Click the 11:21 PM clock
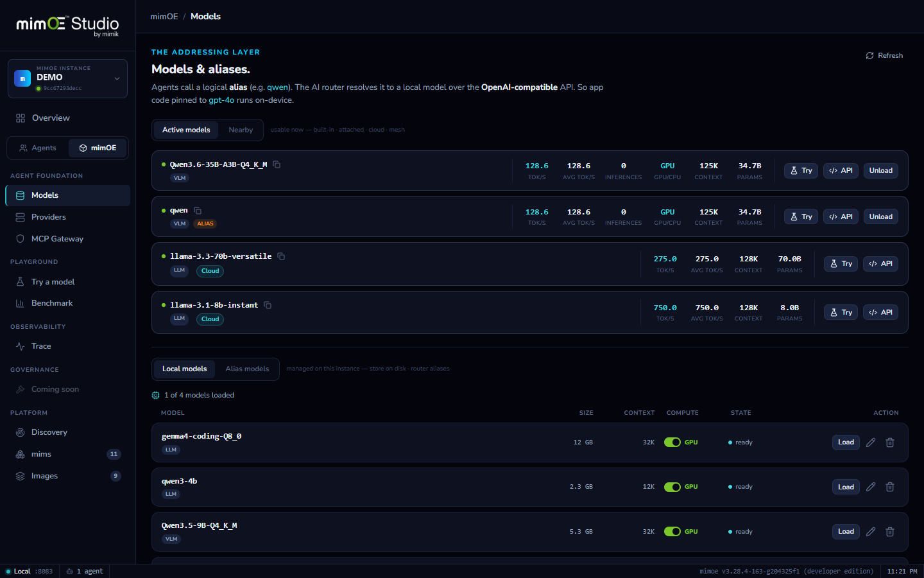Screen dimensions: 924x578 [x=902, y=572]
